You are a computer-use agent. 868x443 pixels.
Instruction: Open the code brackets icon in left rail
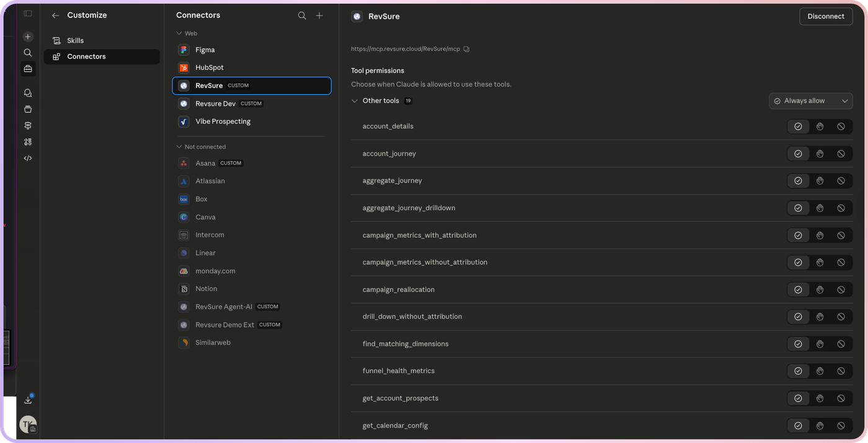coord(28,158)
